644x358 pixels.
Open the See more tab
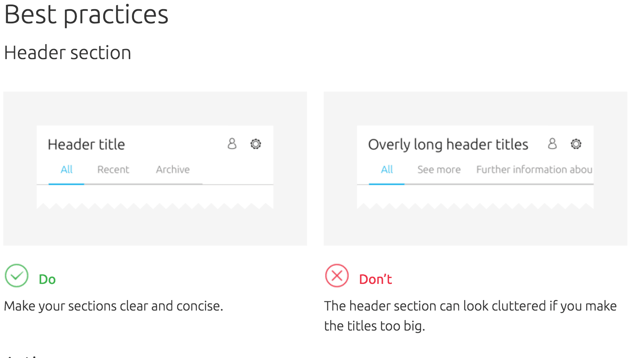(439, 169)
